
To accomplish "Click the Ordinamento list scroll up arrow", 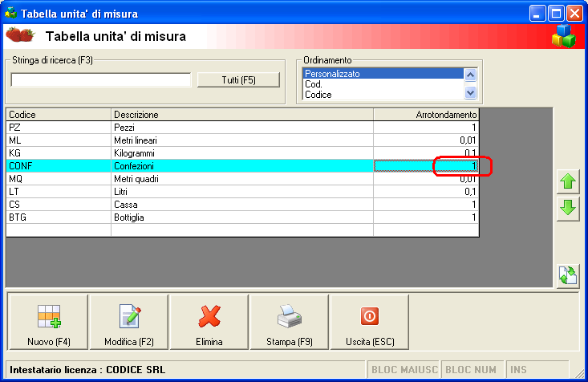I will tap(470, 75).
